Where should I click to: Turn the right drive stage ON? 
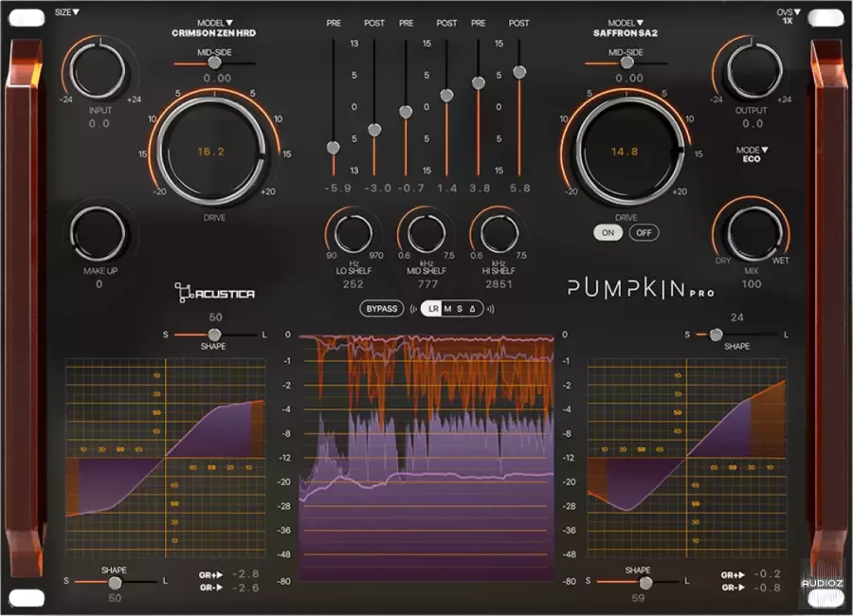608,233
